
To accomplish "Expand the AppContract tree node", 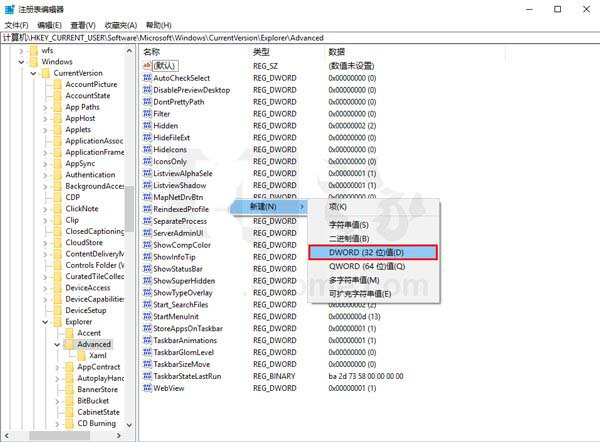I will coord(57,367).
